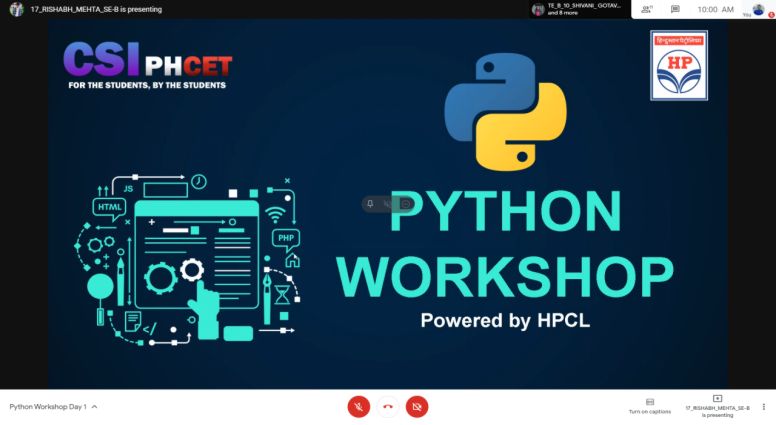Screen dimensions: 776x425
Task: Click presenter avatar beside 17_RISHABH_MEHTA_SE-B
Action: (x=16, y=9)
